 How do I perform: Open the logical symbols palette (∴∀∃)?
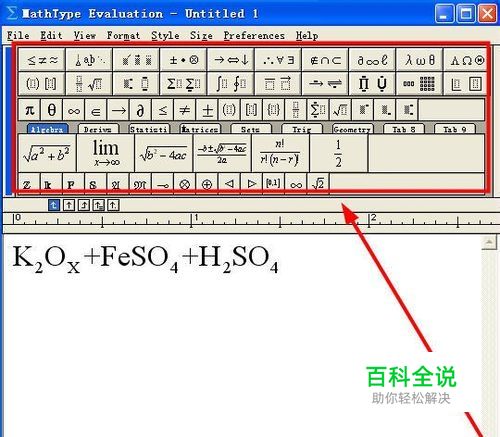[x=278, y=60]
